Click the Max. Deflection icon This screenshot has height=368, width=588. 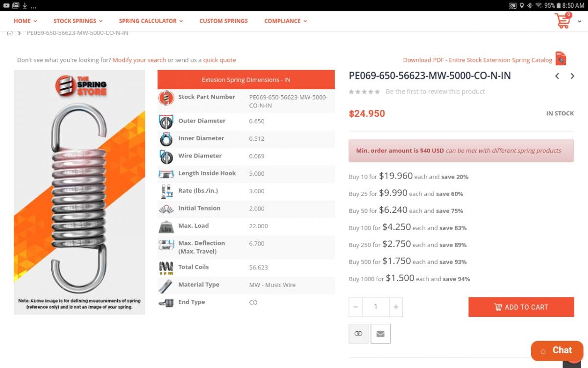click(166, 244)
